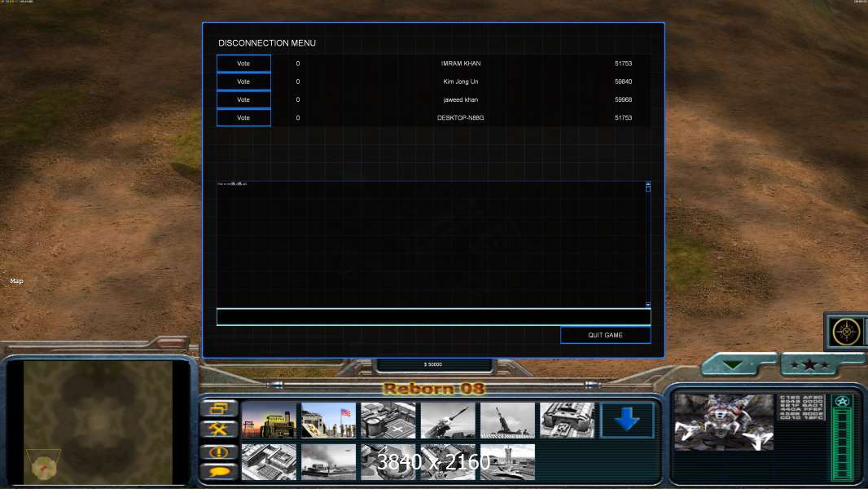The height and width of the screenshot is (489, 868).
Task: Click the QUIT GAME button
Action: [x=605, y=335]
